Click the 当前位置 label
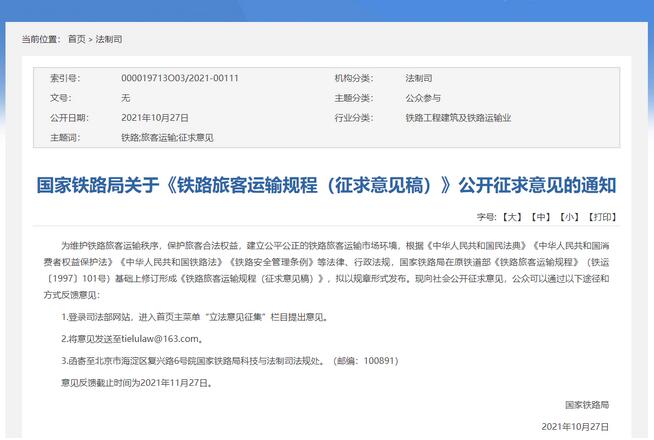Image resolution: width=654 pixels, height=440 pixels. tap(40, 39)
